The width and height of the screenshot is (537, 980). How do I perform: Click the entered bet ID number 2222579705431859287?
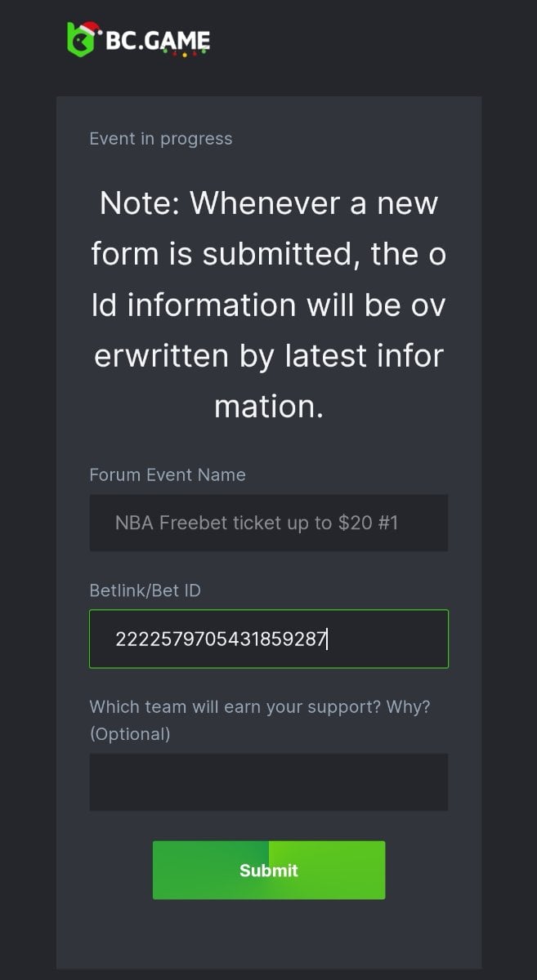(221, 639)
